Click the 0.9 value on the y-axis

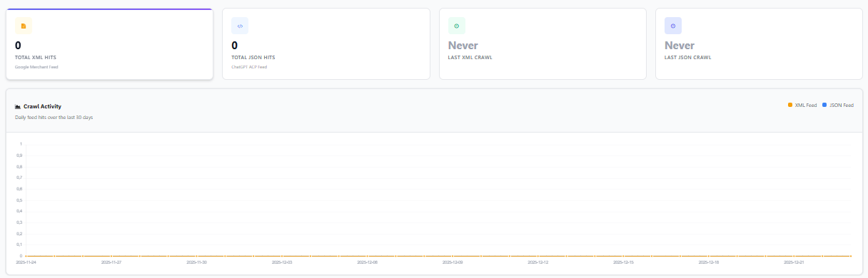click(x=19, y=155)
